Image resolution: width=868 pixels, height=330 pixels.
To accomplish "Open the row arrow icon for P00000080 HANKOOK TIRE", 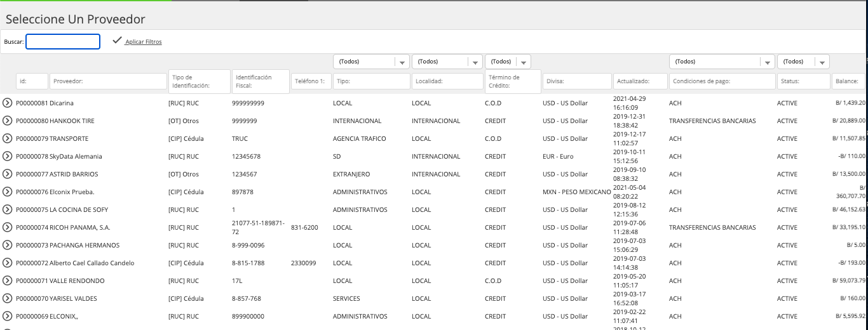I will pyautogui.click(x=7, y=121).
